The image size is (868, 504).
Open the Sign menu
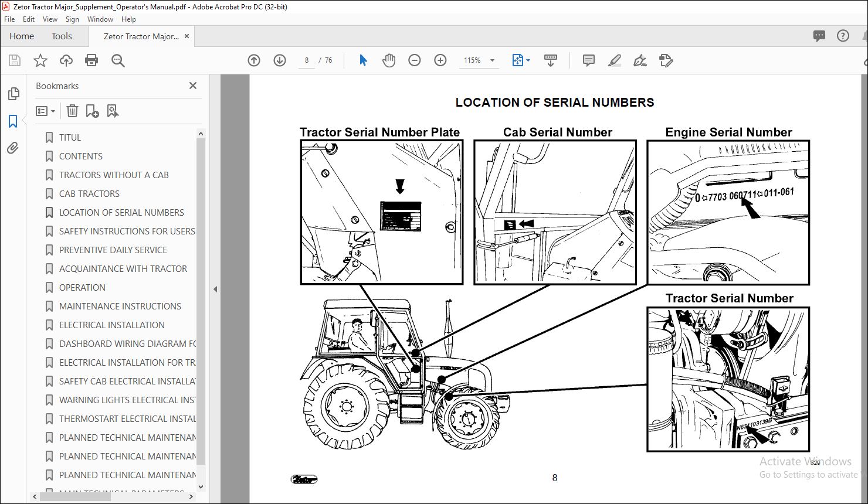coord(72,19)
